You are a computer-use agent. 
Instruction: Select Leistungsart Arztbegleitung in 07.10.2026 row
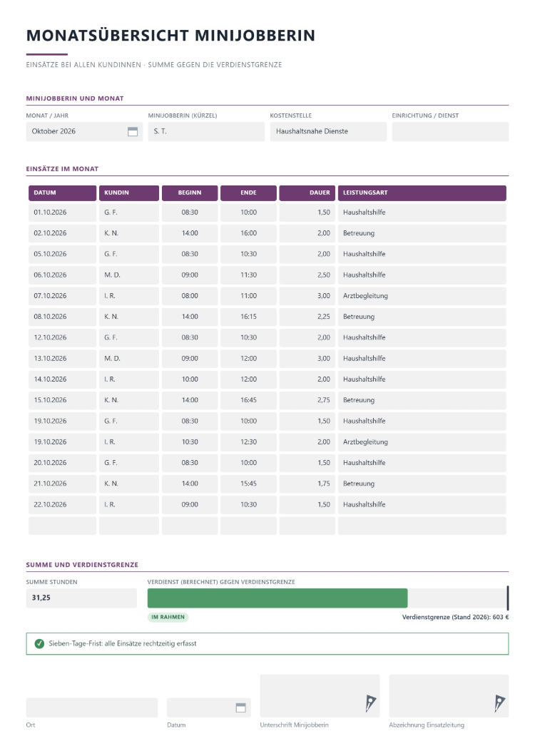coord(422,296)
